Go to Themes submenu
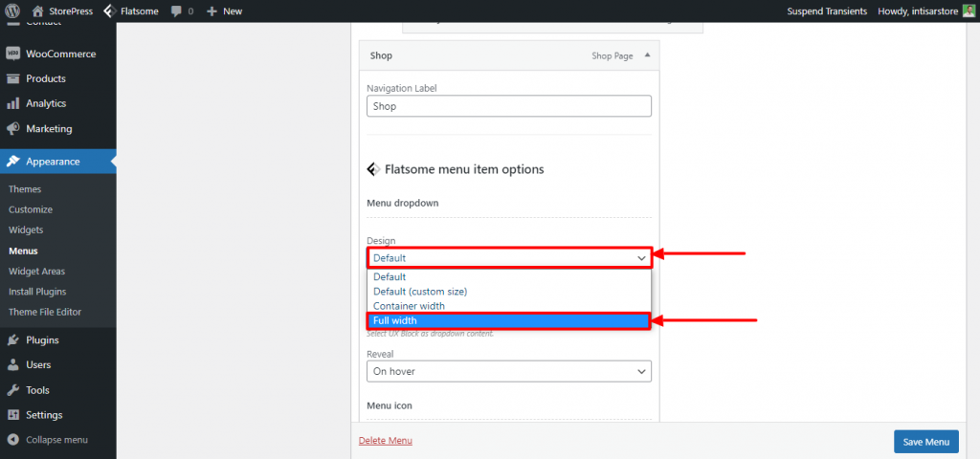This screenshot has width=980, height=459. point(25,188)
